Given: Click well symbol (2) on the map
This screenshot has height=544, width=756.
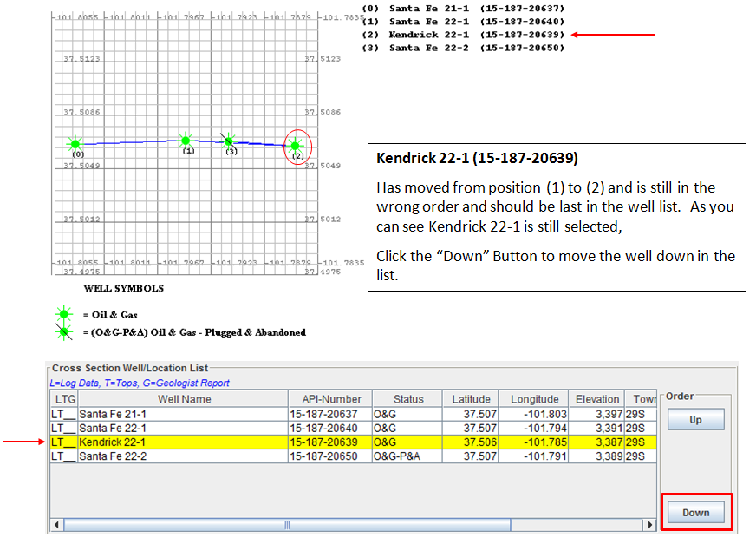Looking at the screenshot, I should pos(296,145).
